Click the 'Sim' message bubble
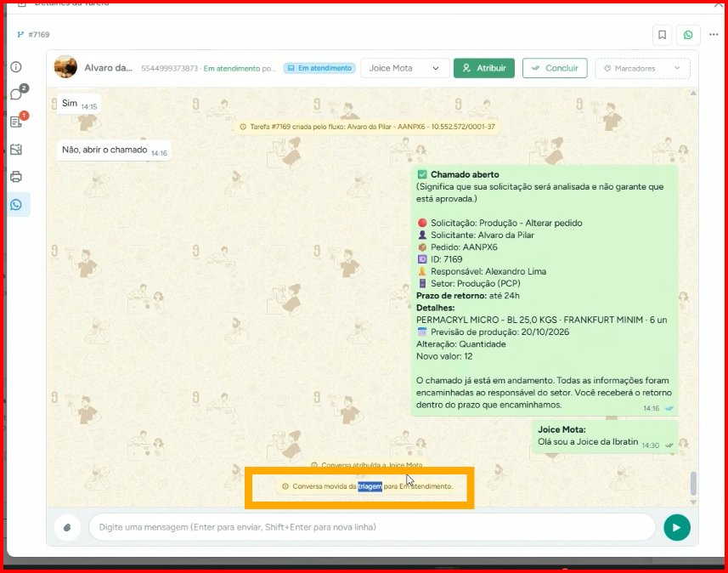Viewport: 728px width, 573px height. click(x=78, y=104)
